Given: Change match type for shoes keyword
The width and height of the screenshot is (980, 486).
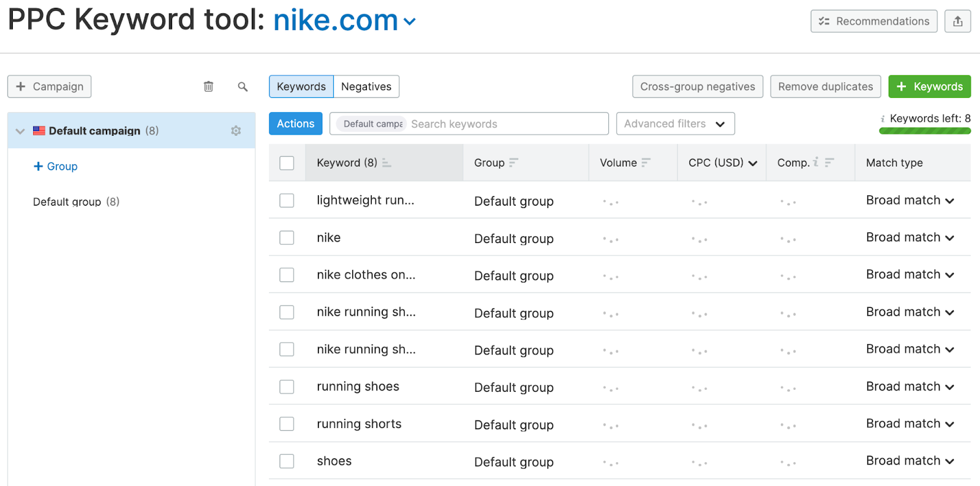Looking at the screenshot, I should 910,461.
